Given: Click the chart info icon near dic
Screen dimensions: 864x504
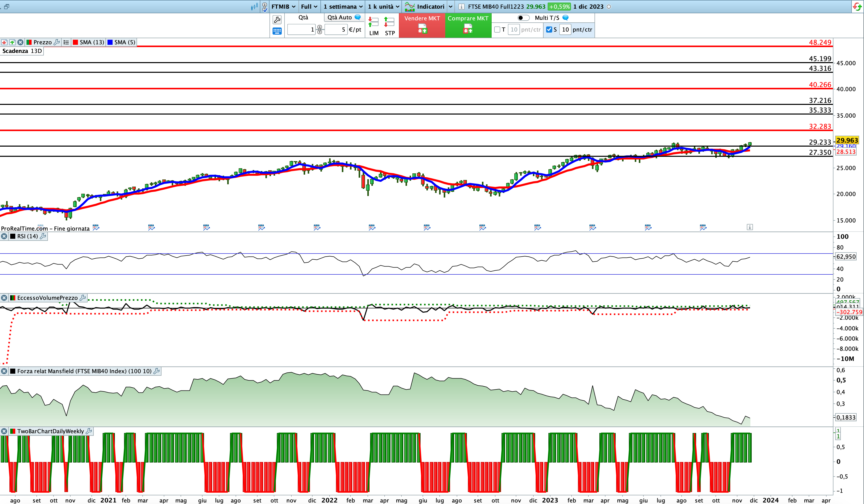Looking at the screenshot, I should (x=750, y=227).
